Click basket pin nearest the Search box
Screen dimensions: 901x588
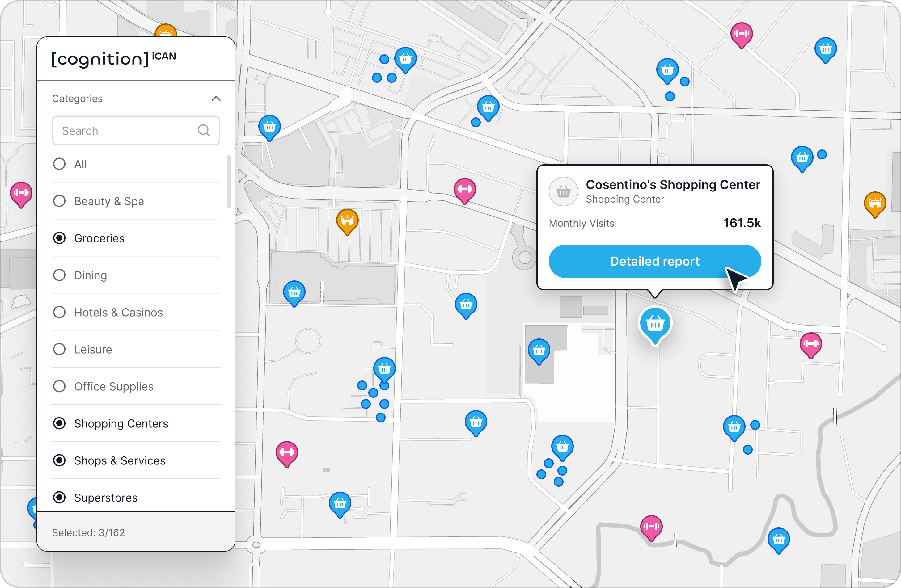(x=269, y=128)
